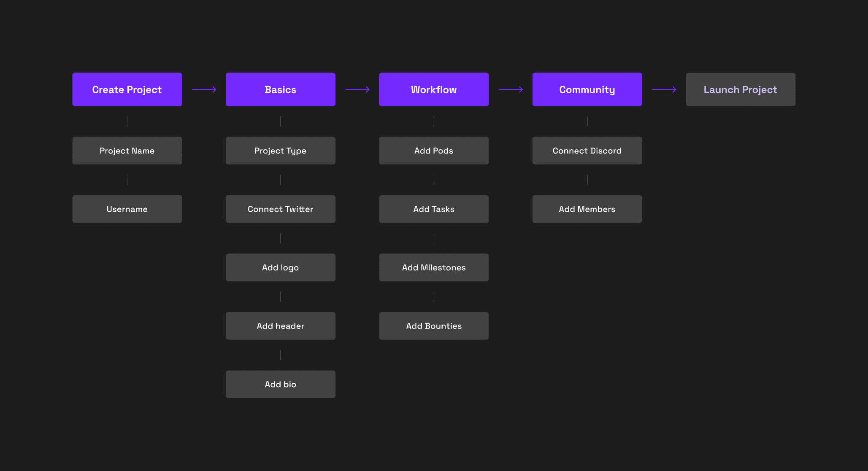This screenshot has width=868, height=471.
Task: Click the arrow between Workflow and Community
Action: pos(511,89)
